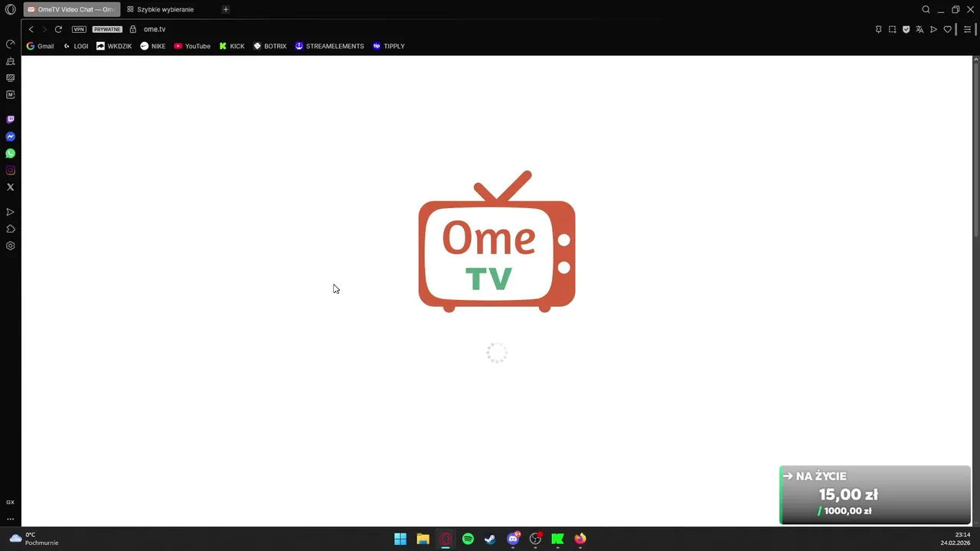
Task: Open Instagram in the sidebar
Action: coord(11,170)
